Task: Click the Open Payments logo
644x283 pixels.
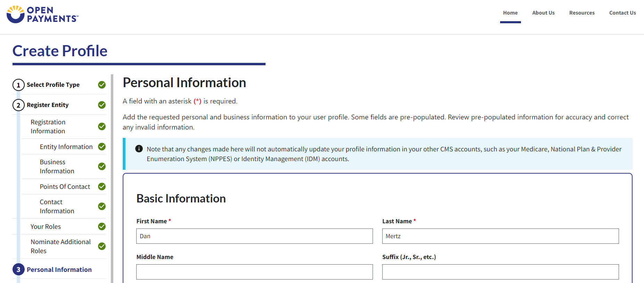Action: [42, 14]
